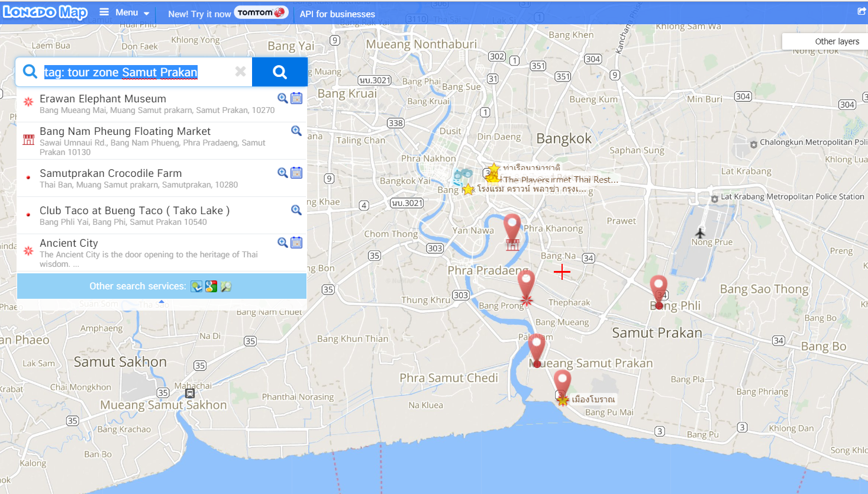
Task: Click the Longdo Map logo
Action: pyautogui.click(x=45, y=12)
